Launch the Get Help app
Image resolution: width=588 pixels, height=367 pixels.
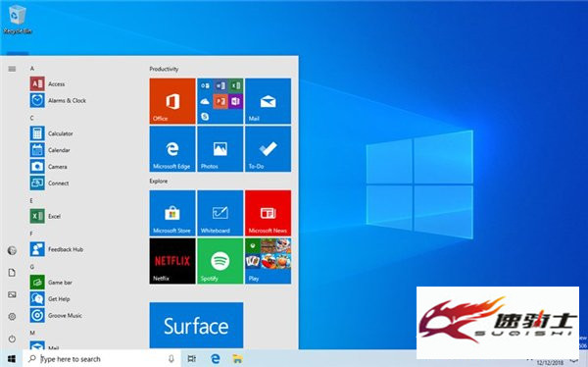50,299
